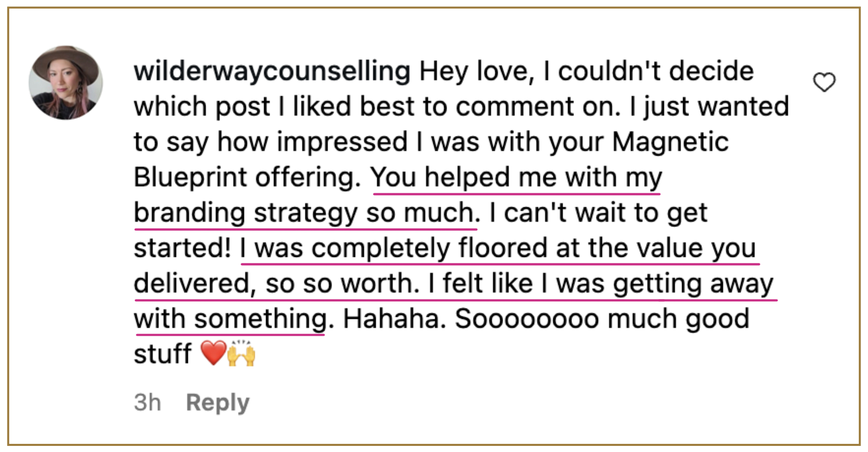Click the red heart emoji
This screenshot has height=452, width=868.
click(213, 353)
